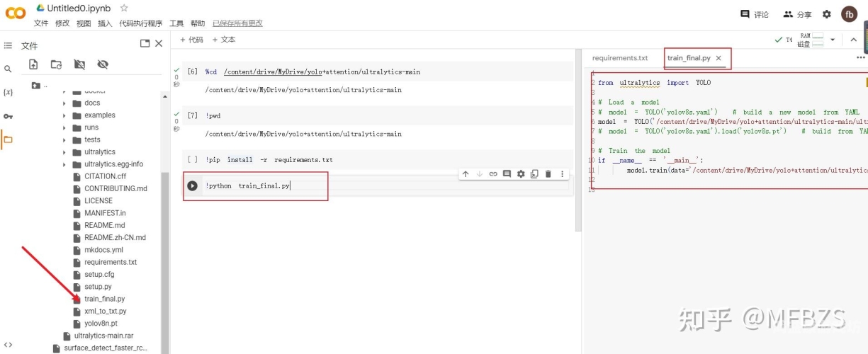The image size is (868, 354).
Task: Open the secrets key icon
Action: [x=8, y=116]
